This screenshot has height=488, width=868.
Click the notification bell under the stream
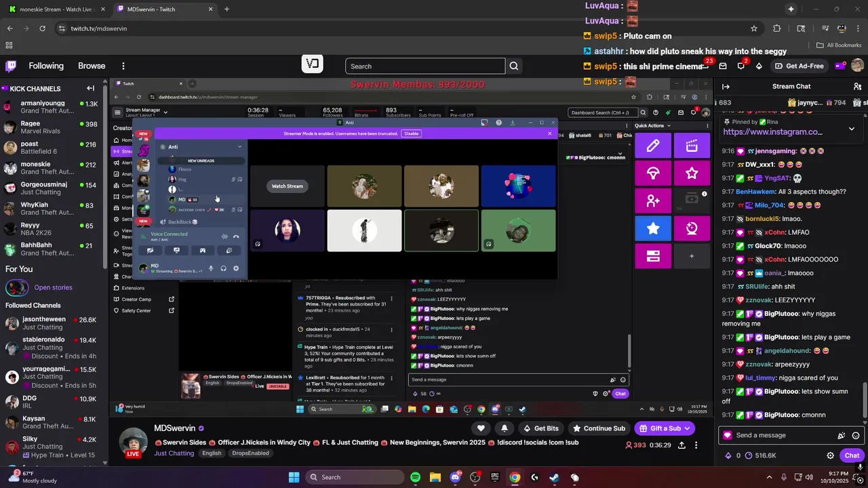click(x=504, y=428)
